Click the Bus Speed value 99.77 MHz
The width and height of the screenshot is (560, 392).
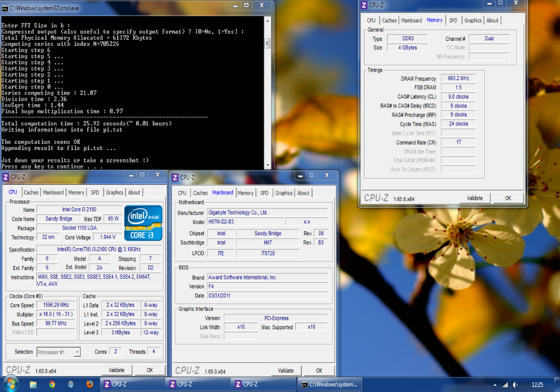(56, 323)
